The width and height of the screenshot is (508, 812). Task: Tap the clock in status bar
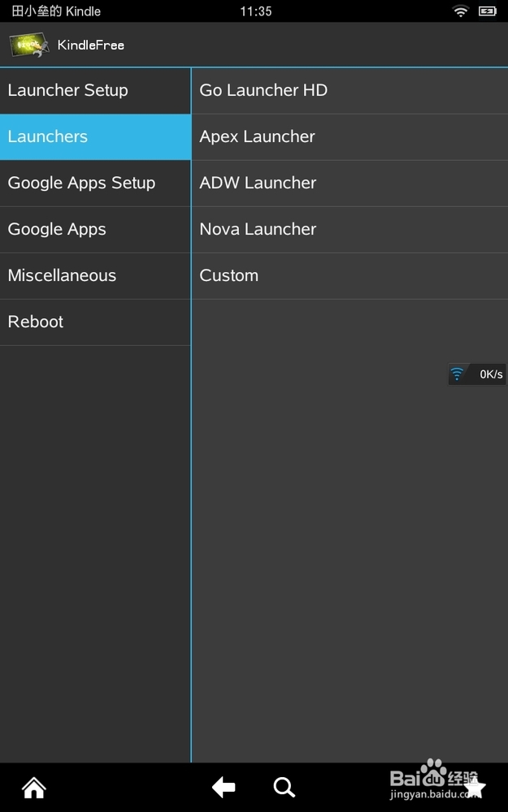[256, 11]
